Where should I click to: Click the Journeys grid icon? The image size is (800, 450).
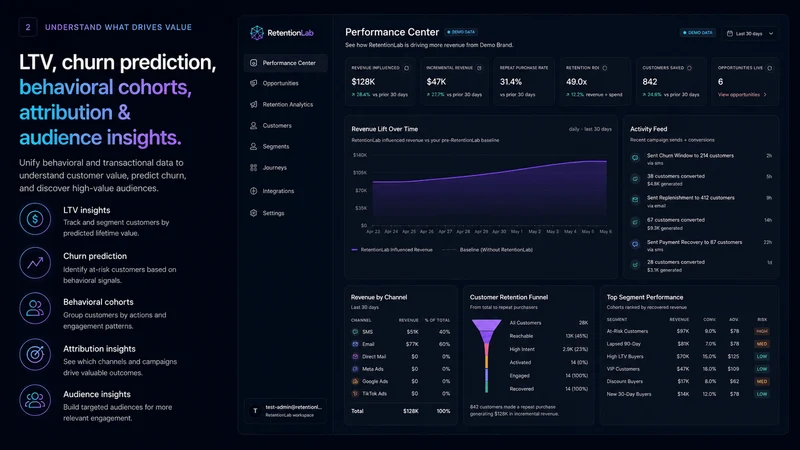(x=254, y=167)
